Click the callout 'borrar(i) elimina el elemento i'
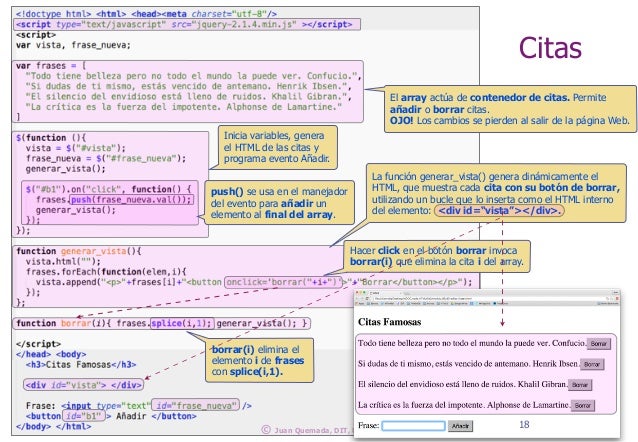This screenshot has height=442, width=638. click(x=259, y=360)
